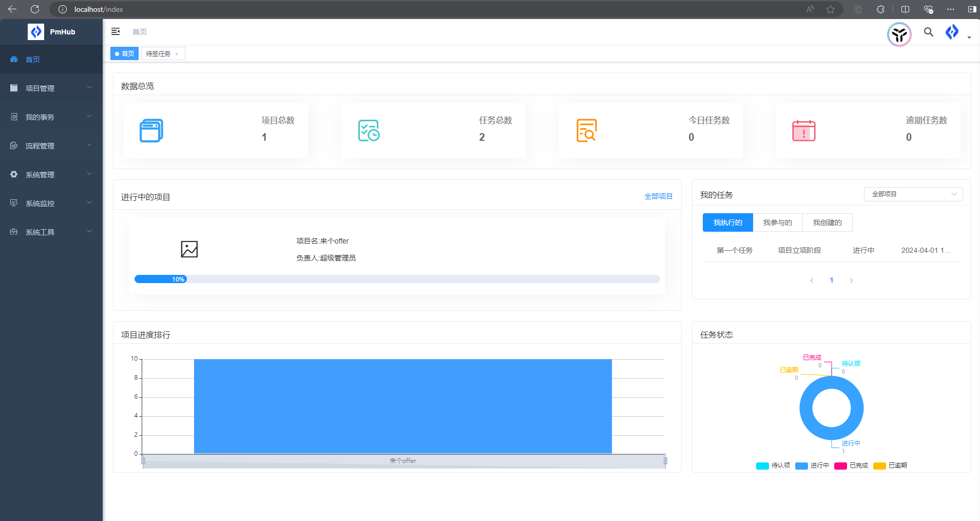Click the horizontal scrollbar under the bar chart

[x=403, y=462]
